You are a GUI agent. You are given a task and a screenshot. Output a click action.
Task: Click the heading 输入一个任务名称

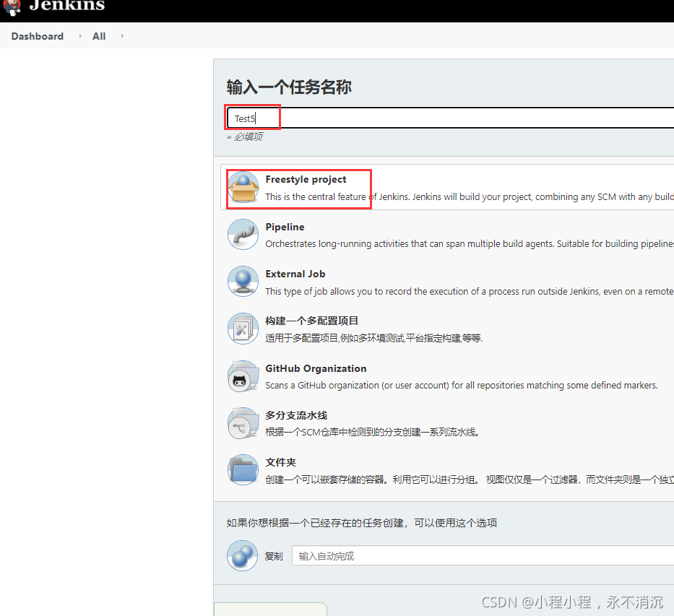[x=289, y=87]
